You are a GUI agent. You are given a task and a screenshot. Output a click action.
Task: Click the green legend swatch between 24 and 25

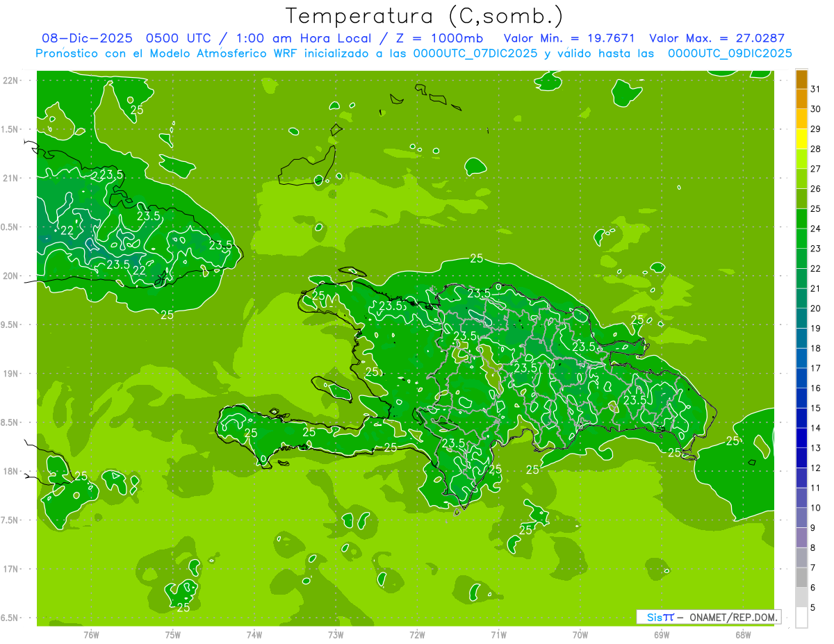[801, 218]
